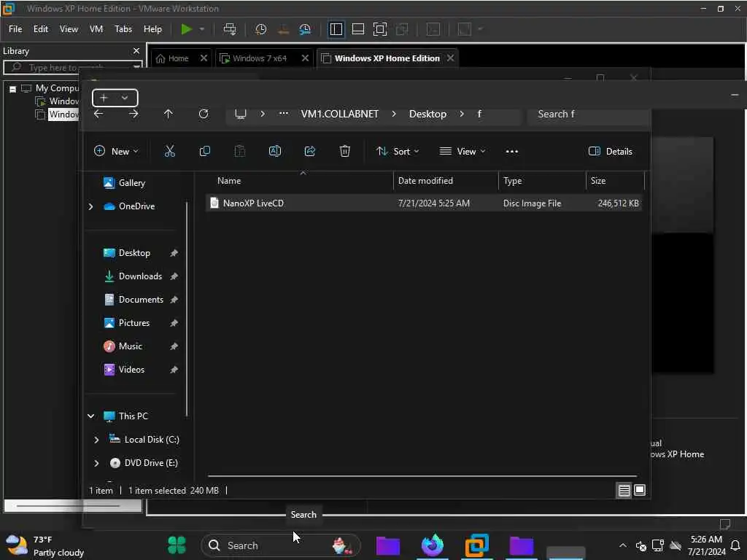Expand DVD Drive (E:)

[96, 463]
